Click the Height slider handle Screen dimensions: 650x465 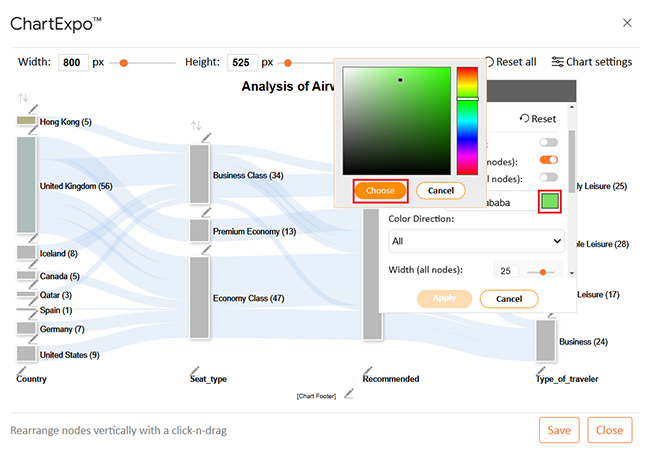(x=288, y=63)
